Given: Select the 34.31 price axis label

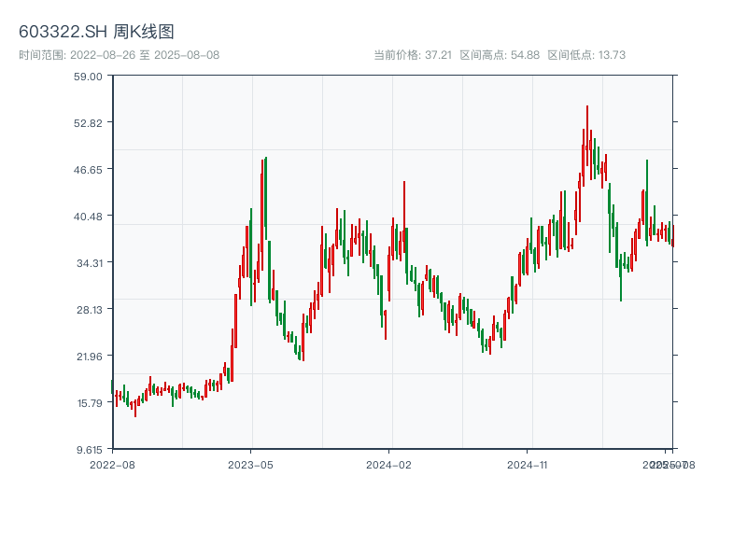Looking at the screenshot, I should 88,262.
